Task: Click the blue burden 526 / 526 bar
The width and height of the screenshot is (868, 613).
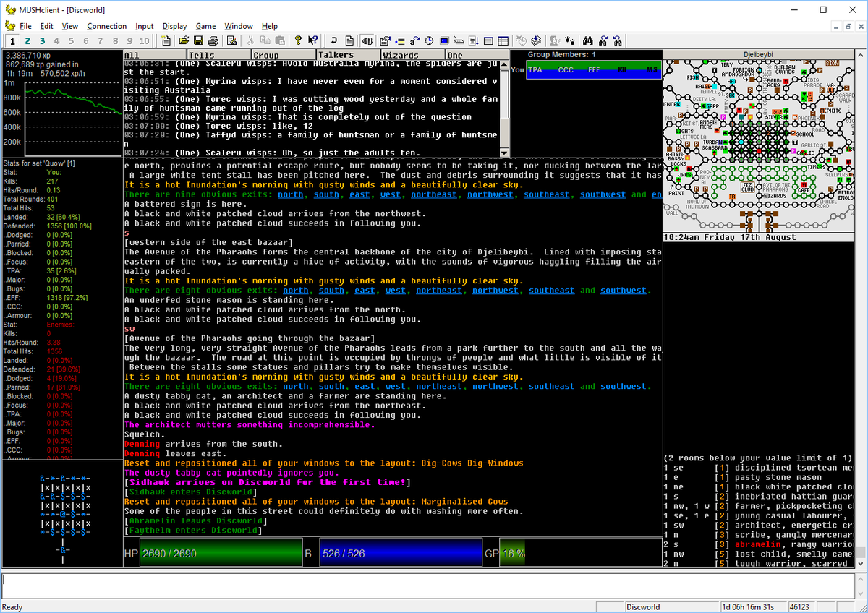Action: 400,553
